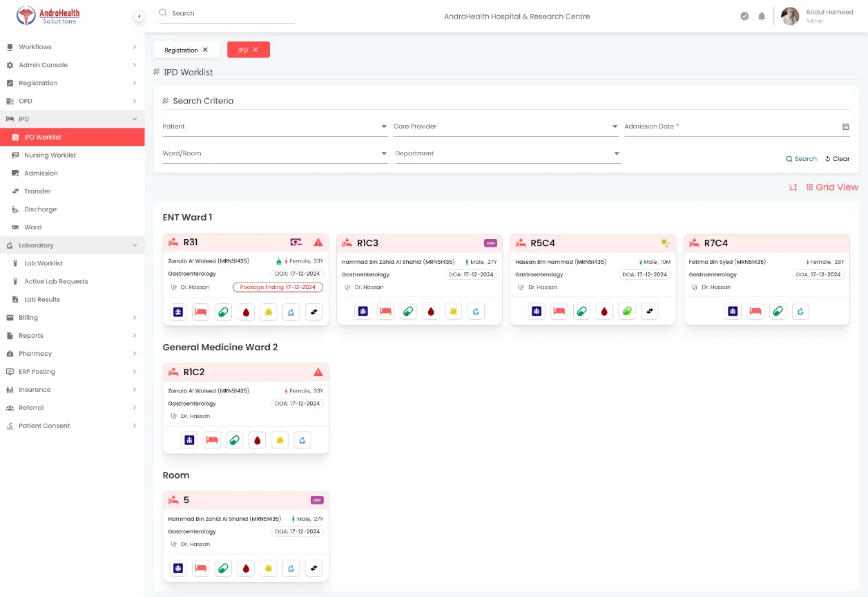Switch to the Registration tab
868x597 pixels.
[186, 50]
